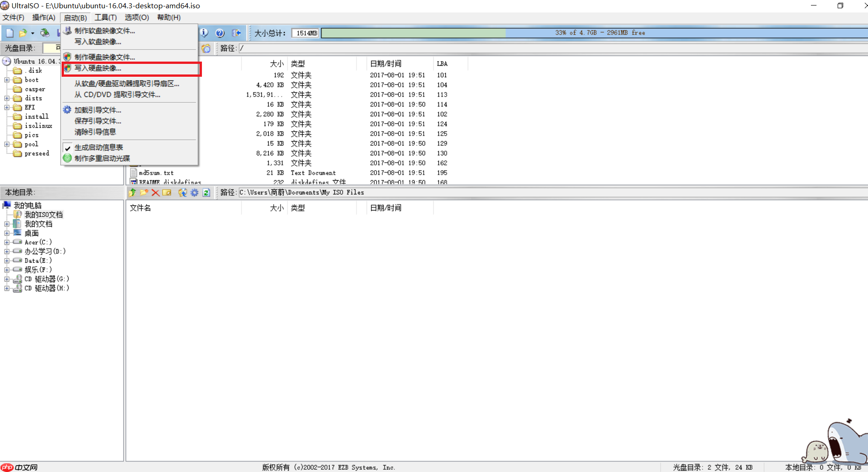This screenshot has height=472, width=868.
Task: Expand the 办公学习(D:) drive node
Action: [7, 251]
